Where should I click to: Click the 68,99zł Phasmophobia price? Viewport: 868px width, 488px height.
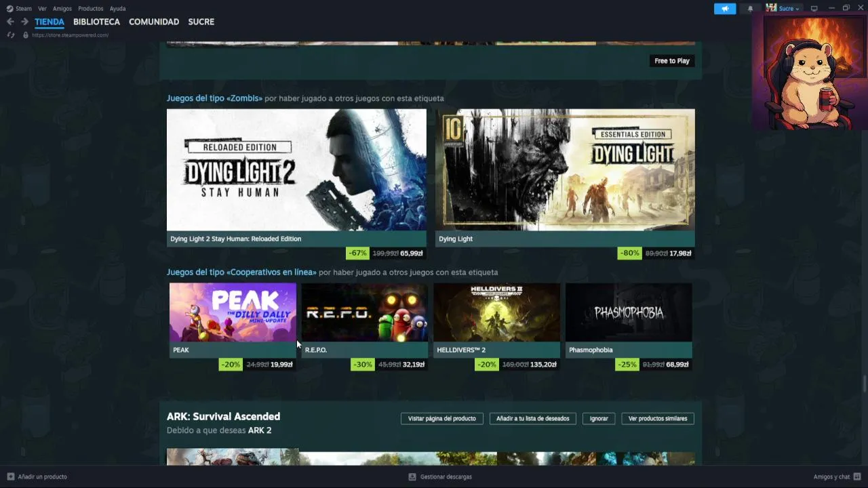tap(677, 365)
